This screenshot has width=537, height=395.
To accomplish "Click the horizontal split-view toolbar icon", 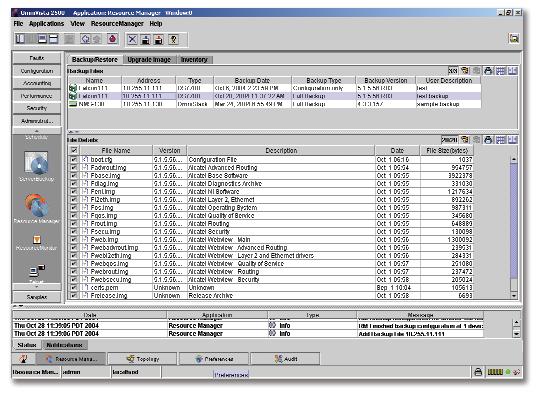I will (54, 39).
